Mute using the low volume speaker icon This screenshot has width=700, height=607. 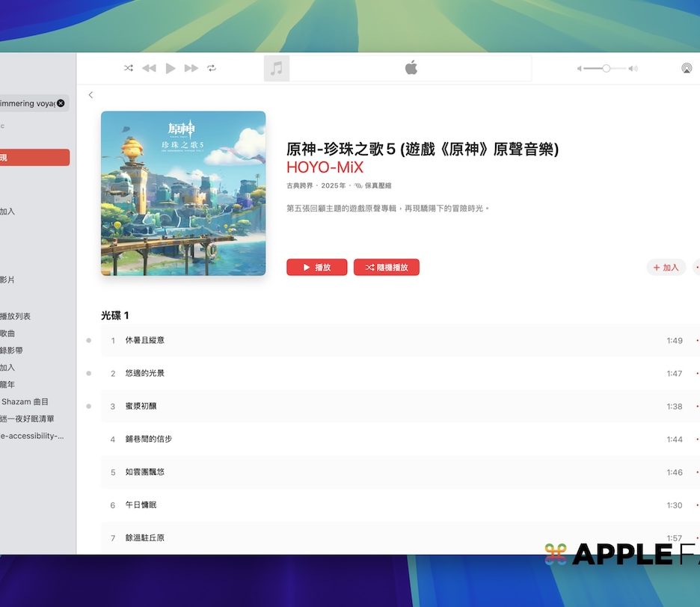point(579,69)
